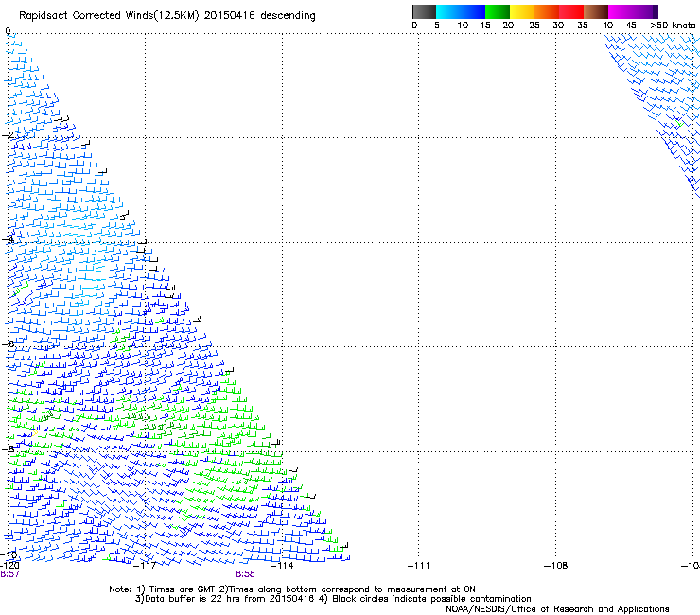Viewport: 700px width, 615px height.
Task: Click the chart title "Rapidsact Corrected Winds(12.5KM)"
Action: [109, 16]
